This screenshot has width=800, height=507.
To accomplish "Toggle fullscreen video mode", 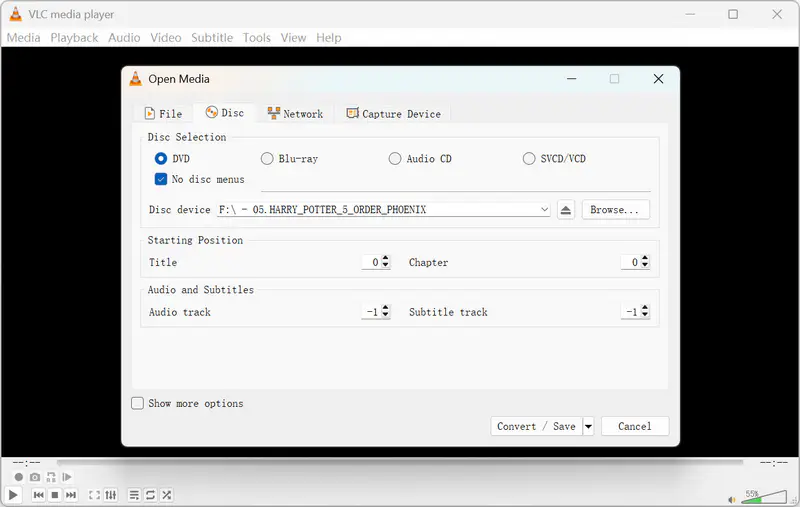I will [x=94, y=495].
